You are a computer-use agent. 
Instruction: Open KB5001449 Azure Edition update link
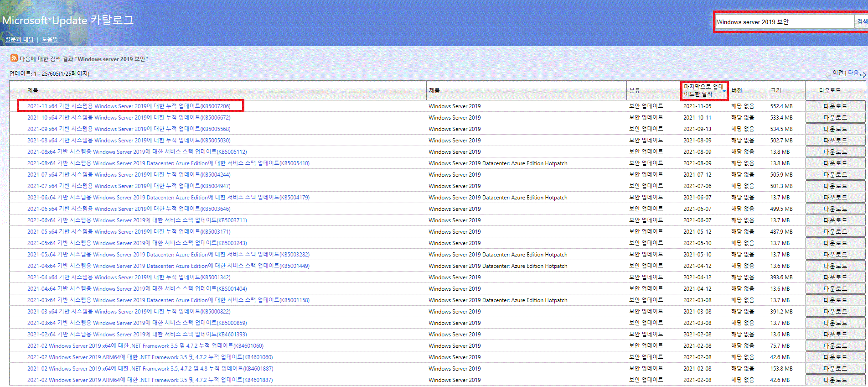pyautogui.click(x=168, y=266)
